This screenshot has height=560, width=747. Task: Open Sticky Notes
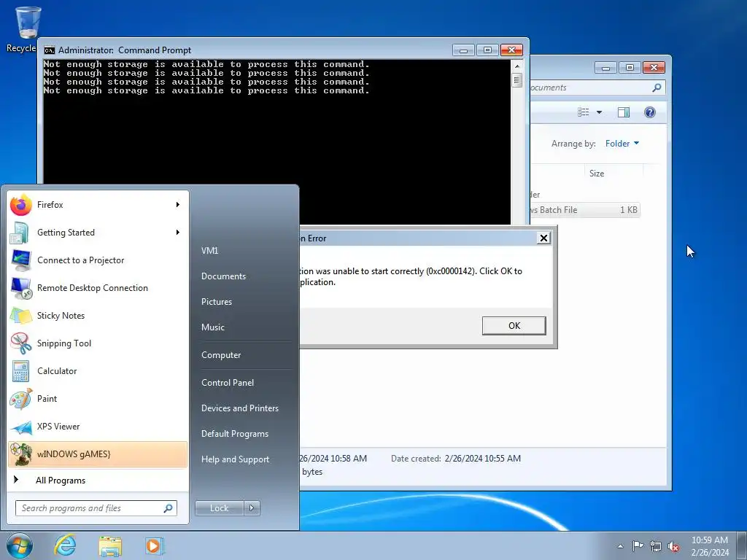(x=98, y=315)
